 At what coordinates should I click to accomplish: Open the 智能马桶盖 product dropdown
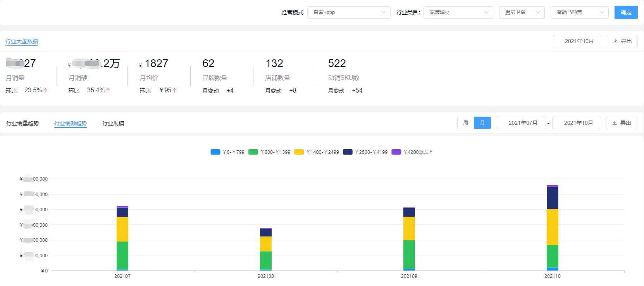tap(579, 12)
